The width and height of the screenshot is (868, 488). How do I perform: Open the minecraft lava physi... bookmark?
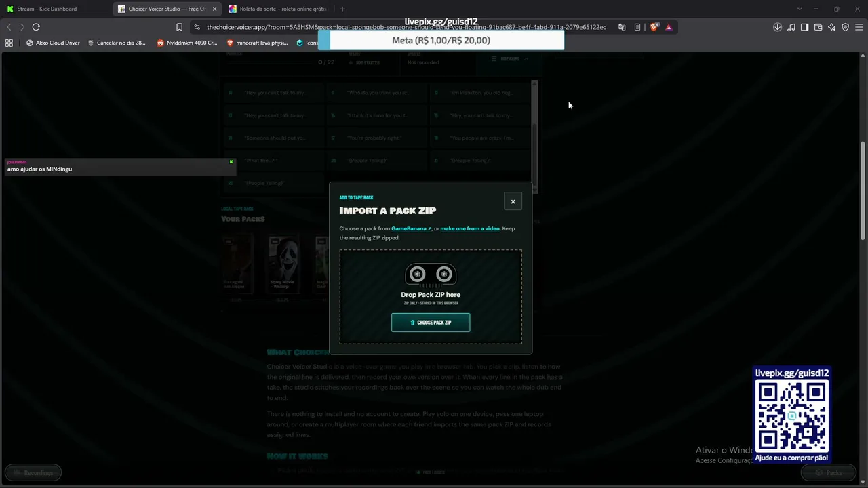pos(258,43)
